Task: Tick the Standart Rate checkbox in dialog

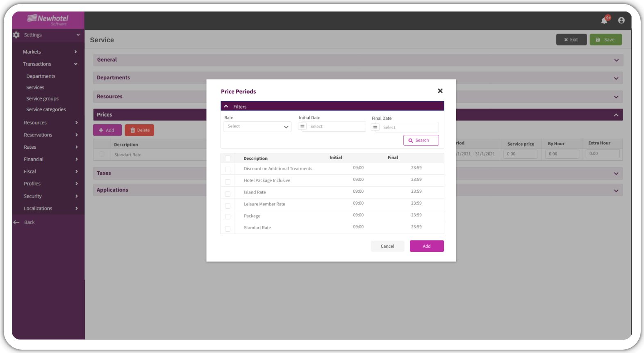Action: (228, 229)
